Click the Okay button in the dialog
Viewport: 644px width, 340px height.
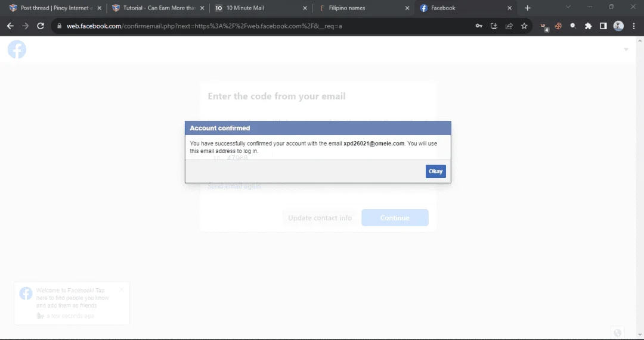point(435,171)
